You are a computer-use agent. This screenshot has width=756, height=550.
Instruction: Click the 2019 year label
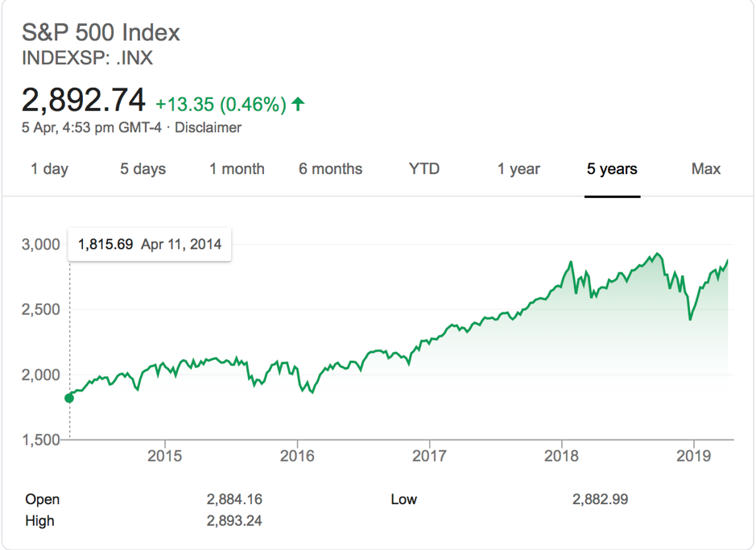(693, 456)
